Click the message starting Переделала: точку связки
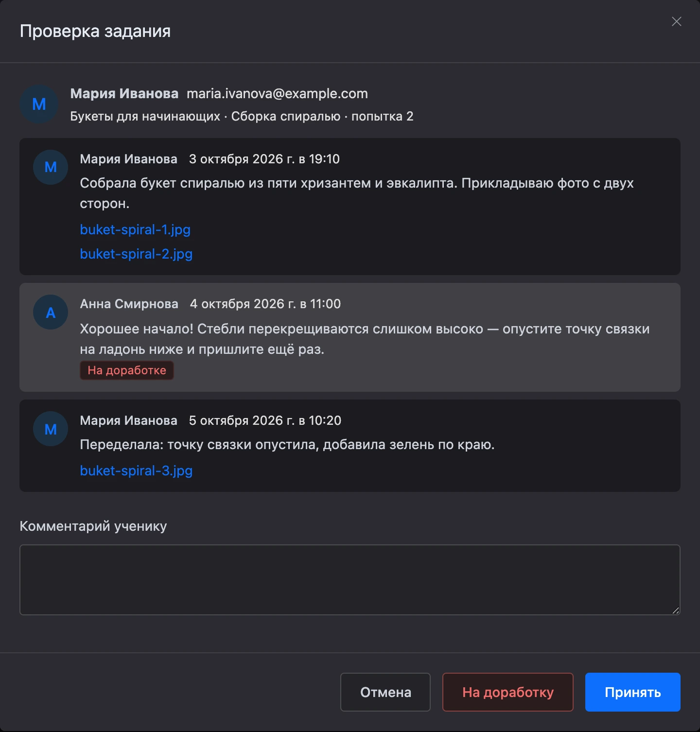 pyautogui.click(x=287, y=445)
